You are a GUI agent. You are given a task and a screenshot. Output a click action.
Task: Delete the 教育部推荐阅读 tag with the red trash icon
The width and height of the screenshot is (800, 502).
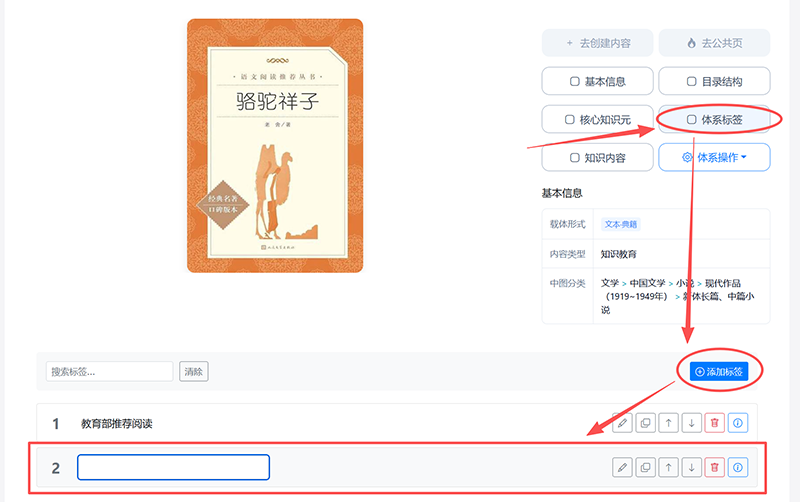pos(714,423)
